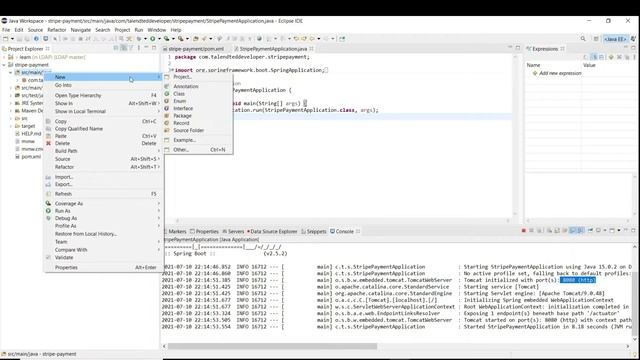Expand the Run As submenu arrow
Viewport: 640px width, 360px height.
tap(159, 211)
